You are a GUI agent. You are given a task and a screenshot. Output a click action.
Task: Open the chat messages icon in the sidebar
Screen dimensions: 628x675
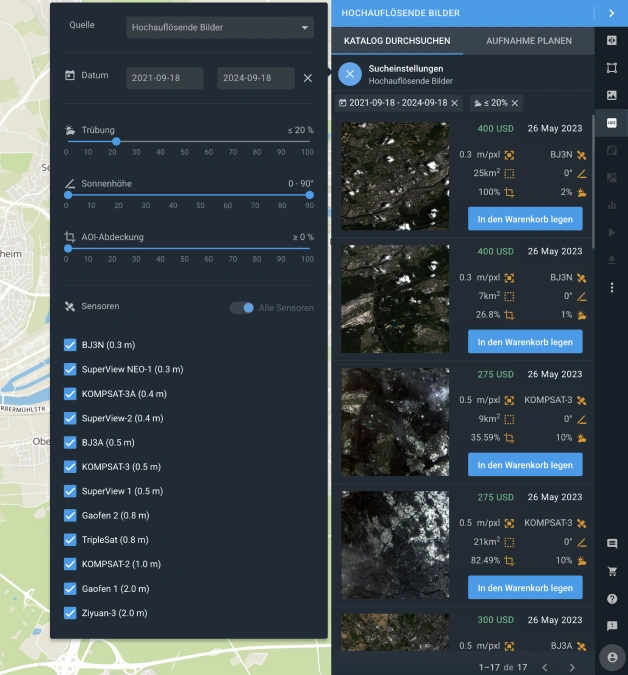pyautogui.click(x=612, y=543)
